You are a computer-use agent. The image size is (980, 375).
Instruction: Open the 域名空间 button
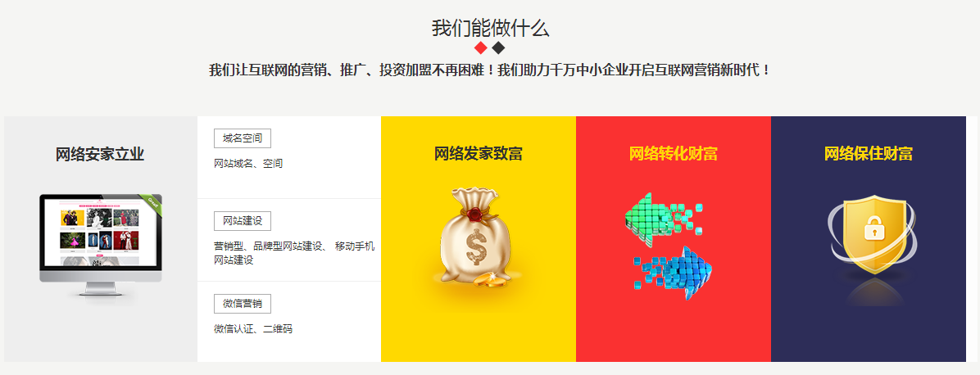pos(243,138)
